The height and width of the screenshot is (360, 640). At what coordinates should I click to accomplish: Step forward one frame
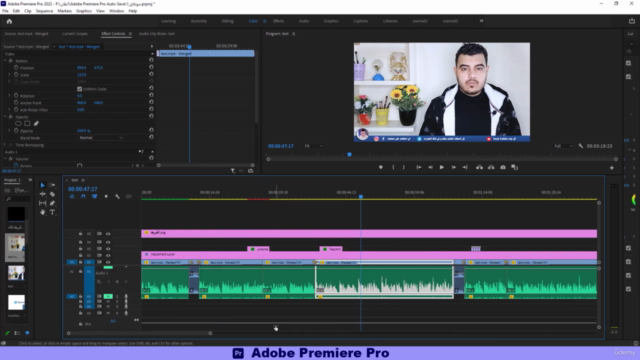pos(453,167)
